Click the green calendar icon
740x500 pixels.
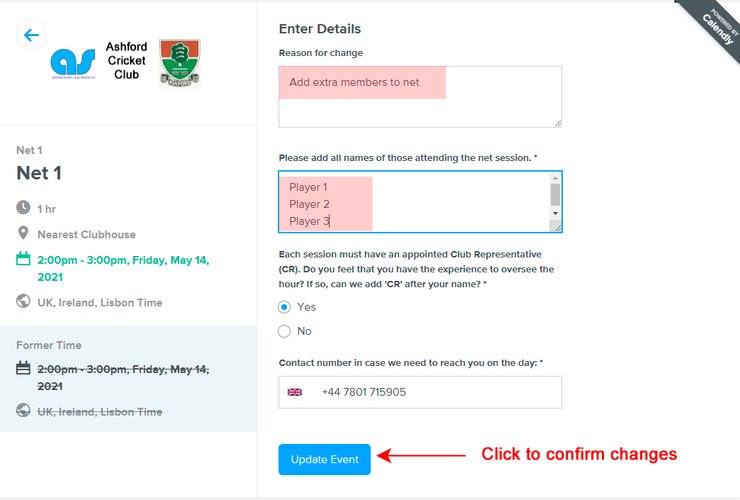pos(23,259)
